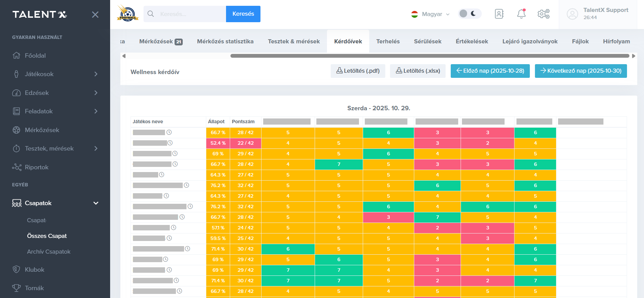The height and width of the screenshot is (298, 644).
Task: Click the contact card icon in header
Action: [499, 14]
